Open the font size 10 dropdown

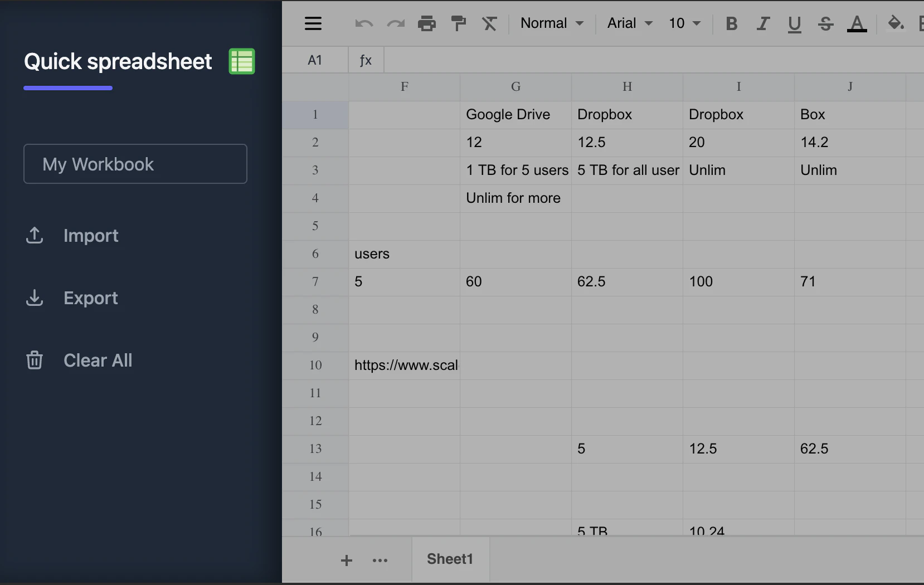[x=684, y=23]
